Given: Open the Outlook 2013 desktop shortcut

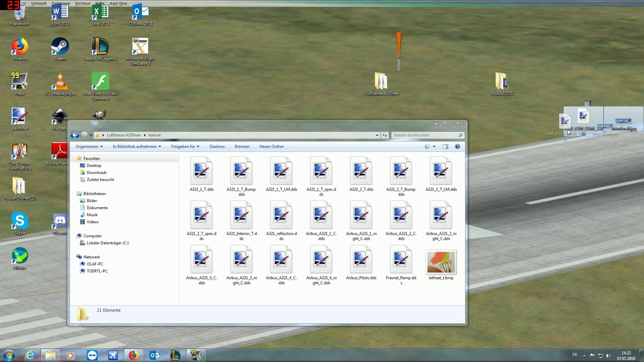Looking at the screenshot, I should [140, 15].
